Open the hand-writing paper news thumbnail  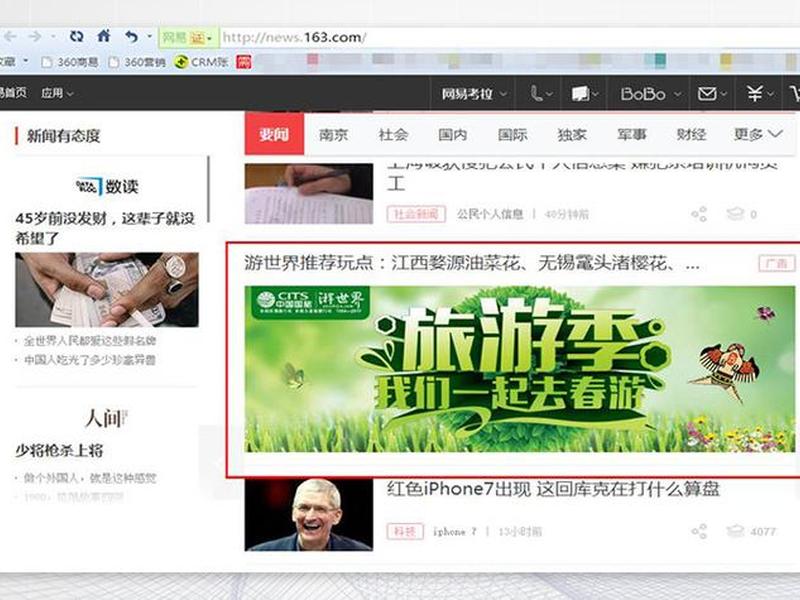coord(309,193)
